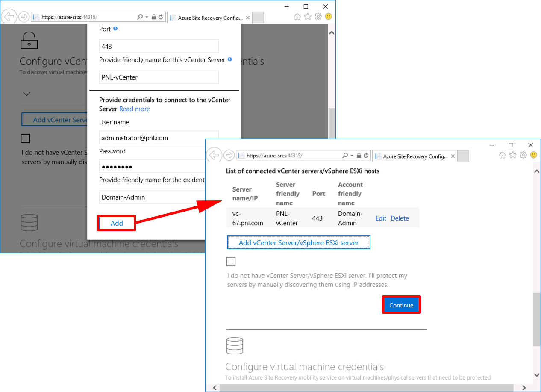Click the Add button
This screenshot has height=392, width=541.
click(117, 223)
